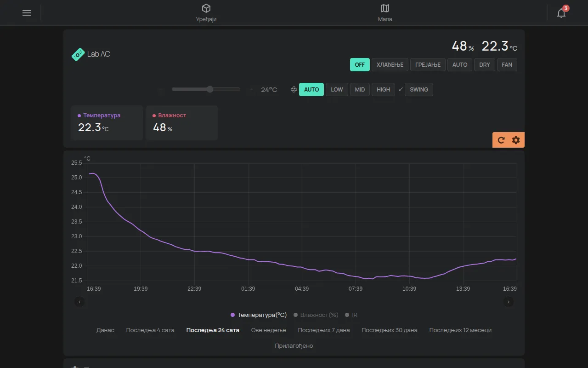Open device settings via the gear icon

pos(516,140)
